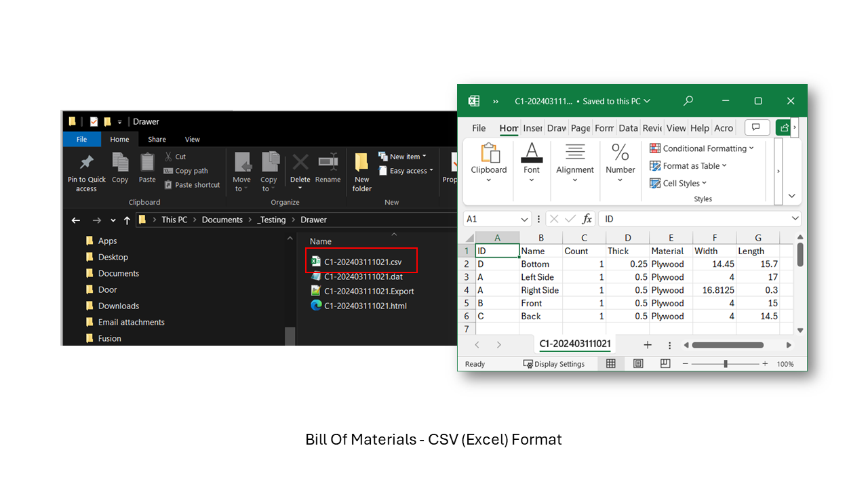The height and width of the screenshot is (488, 868).
Task: Open Format as Table in Excel
Action: click(x=688, y=166)
